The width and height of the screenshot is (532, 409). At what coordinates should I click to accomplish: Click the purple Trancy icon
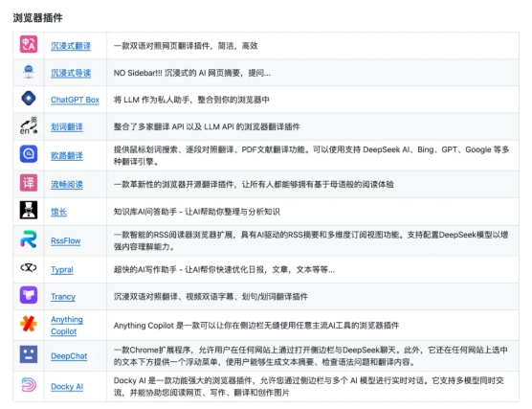coord(29,295)
